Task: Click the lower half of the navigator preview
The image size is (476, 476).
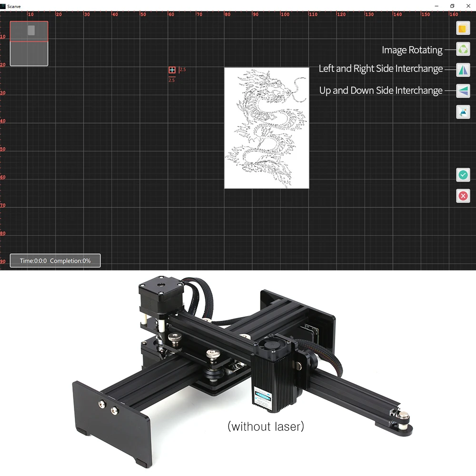Action: coord(29,53)
